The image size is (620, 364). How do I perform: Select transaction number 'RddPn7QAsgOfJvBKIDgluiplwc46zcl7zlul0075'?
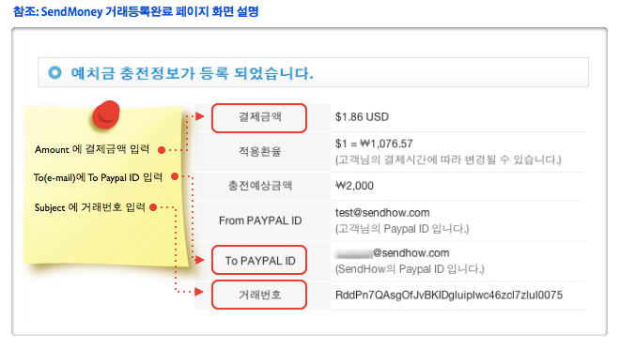449,295
